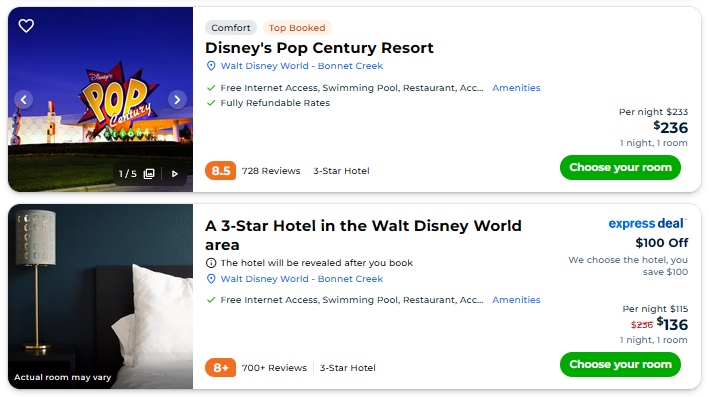Click info icon beside hotel revealed notice
709x397 pixels.
click(x=211, y=263)
